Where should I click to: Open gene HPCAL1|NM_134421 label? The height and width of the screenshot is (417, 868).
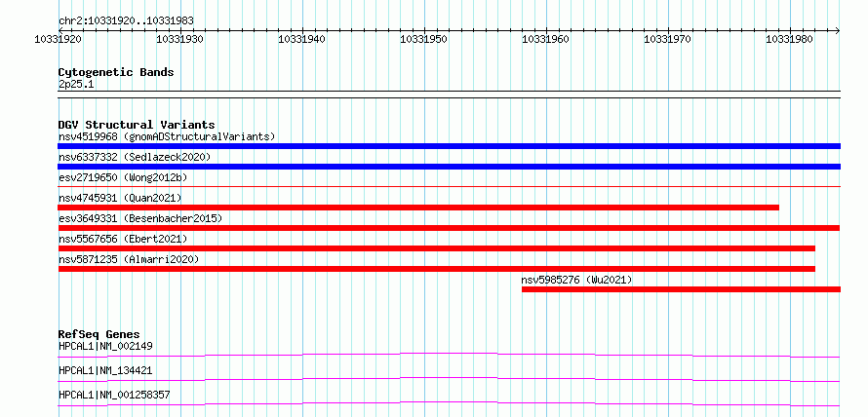coord(105,370)
